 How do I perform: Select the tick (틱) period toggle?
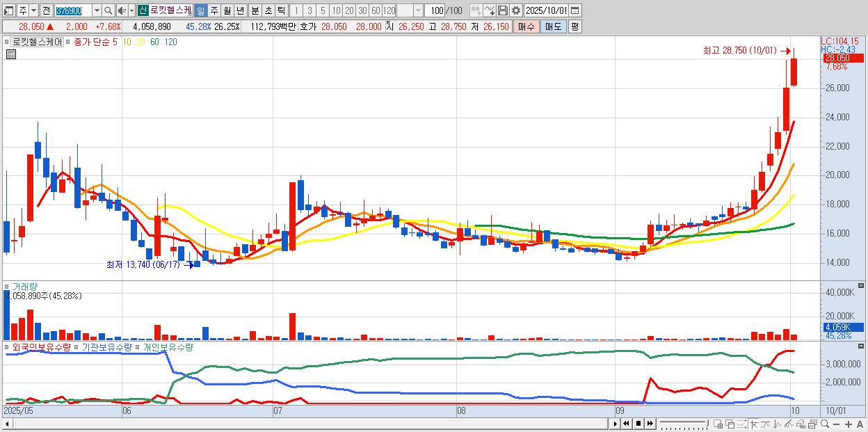click(x=281, y=10)
